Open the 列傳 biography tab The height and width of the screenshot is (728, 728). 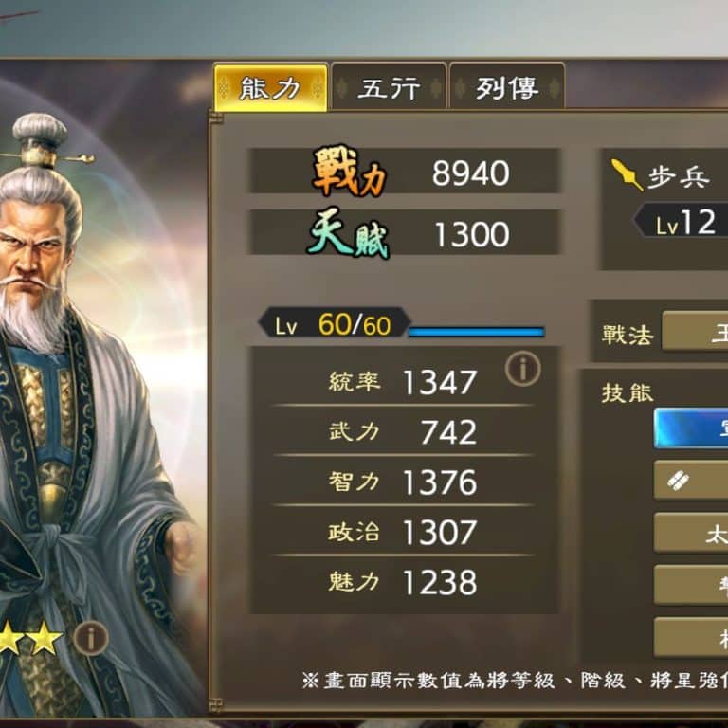(x=507, y=87)
